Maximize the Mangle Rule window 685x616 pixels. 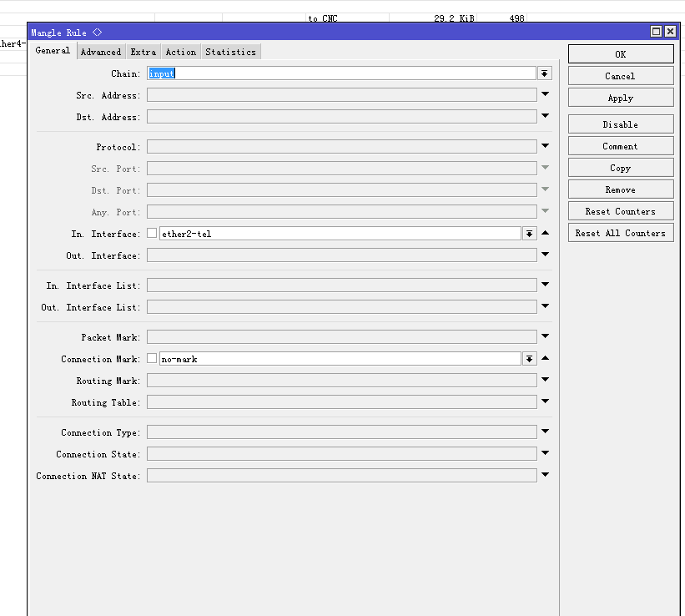point(656,32)
